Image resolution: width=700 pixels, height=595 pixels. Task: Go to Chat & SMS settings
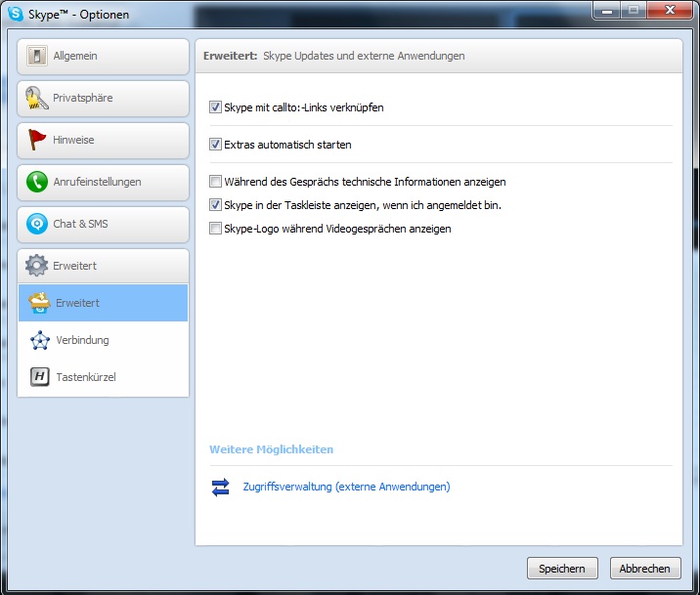pyautogui.click(x=103, y=224)
